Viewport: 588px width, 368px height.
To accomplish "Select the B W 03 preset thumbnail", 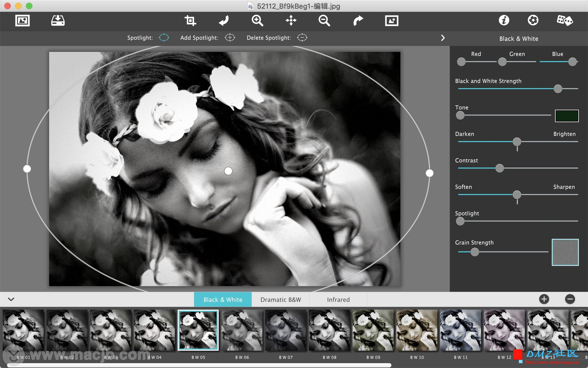I will (x=111, y=330).
